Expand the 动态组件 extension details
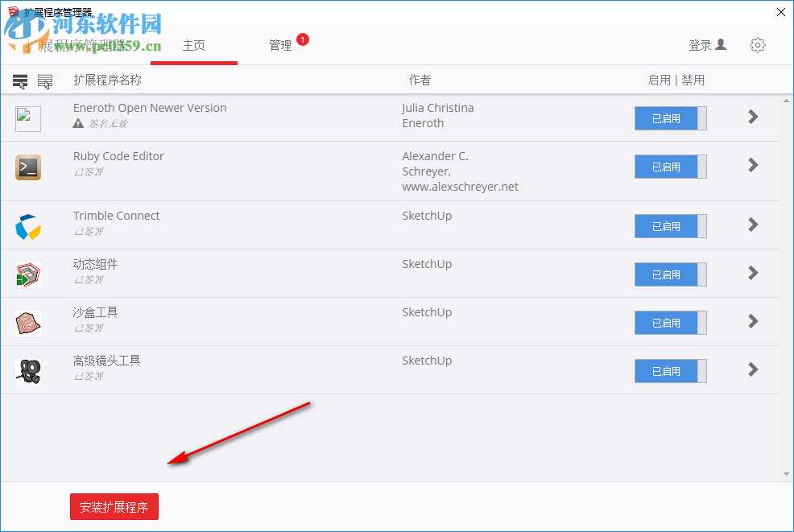The height and width of the screenshot is (532, 794). coord(752,274)
